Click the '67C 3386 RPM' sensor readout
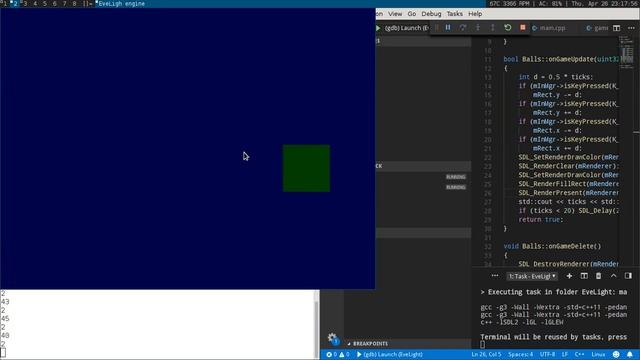The image size is (640, 360). (509, 3)
